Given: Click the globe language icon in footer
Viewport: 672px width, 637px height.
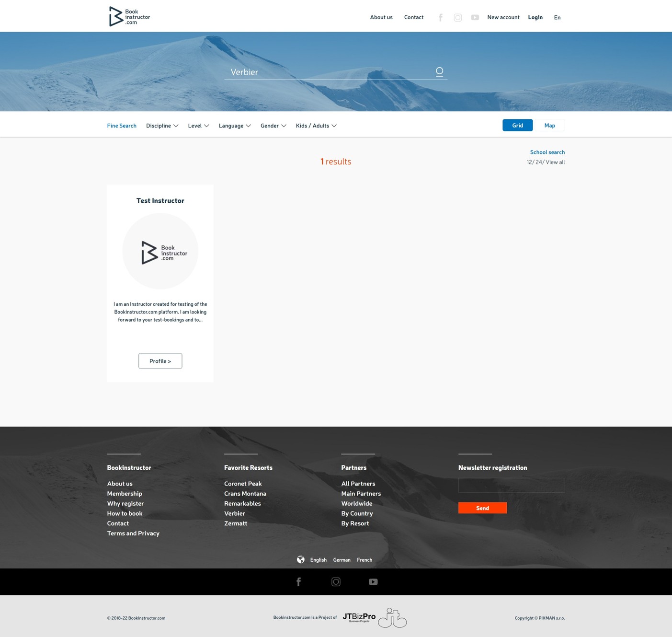Looking at the screenshot, I should pos(301,560).
